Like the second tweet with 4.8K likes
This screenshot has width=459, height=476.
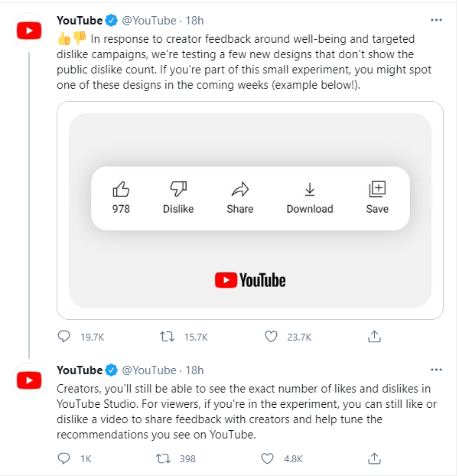267,458
